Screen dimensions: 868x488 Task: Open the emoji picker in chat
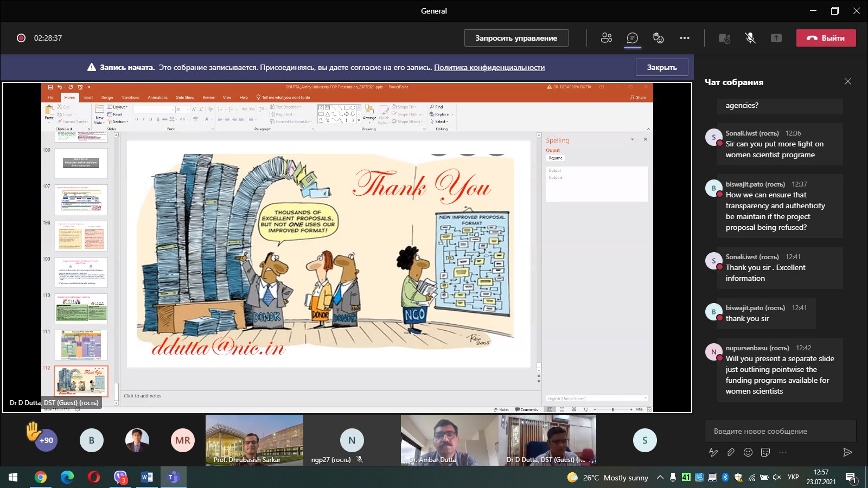pos(748,452)
